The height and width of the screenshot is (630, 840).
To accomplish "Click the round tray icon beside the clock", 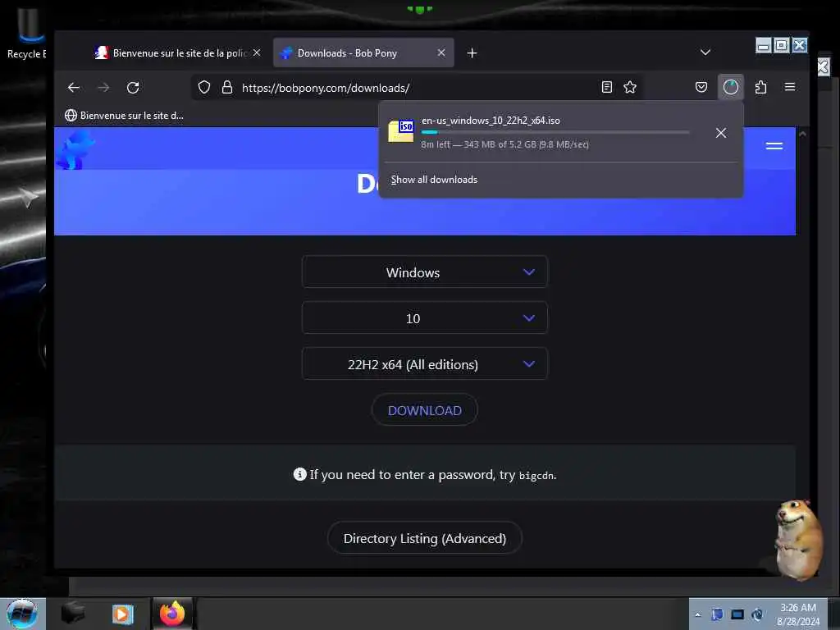I will point(757,614).
